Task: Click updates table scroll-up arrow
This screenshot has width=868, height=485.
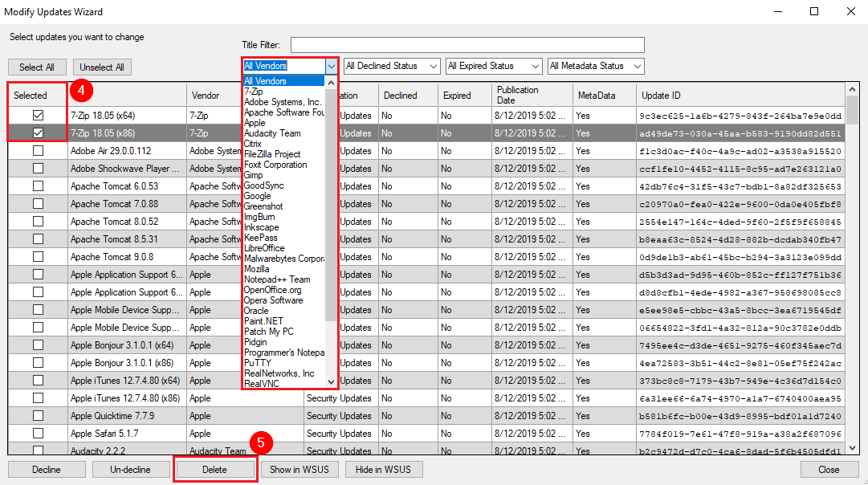Action: (x=852, y=89)
